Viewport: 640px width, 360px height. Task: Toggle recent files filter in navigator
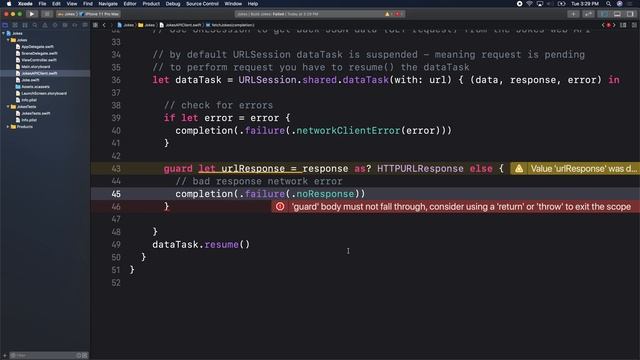pos(79,356)
